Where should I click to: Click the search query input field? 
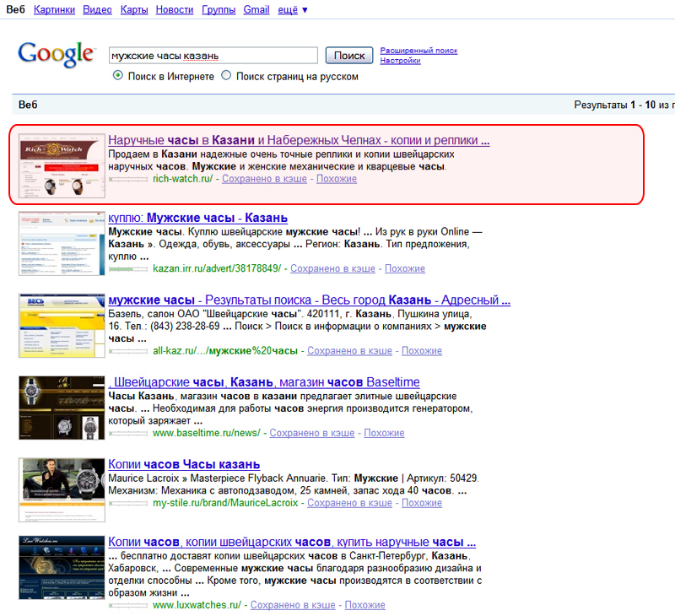pyautogui.click(x=213, y=56)
